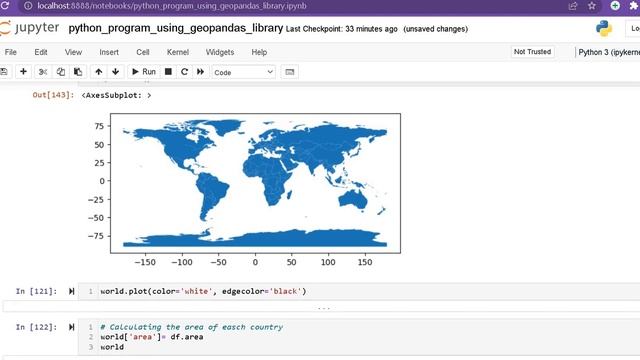This screenshot has height=360, width=640.
Task: Restart kernel and run all cells icon
Action: (x=200, y=72)
